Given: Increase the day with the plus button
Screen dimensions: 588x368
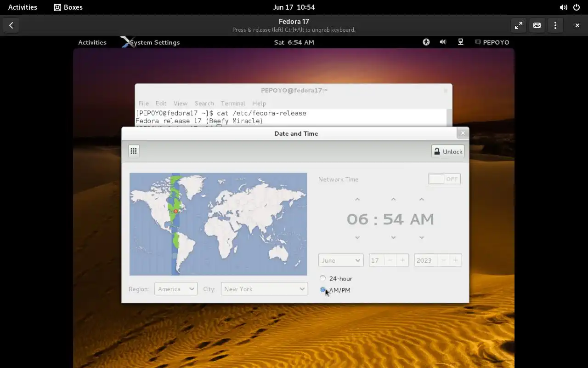Looking at the screenshot, I should coord(402,260).
